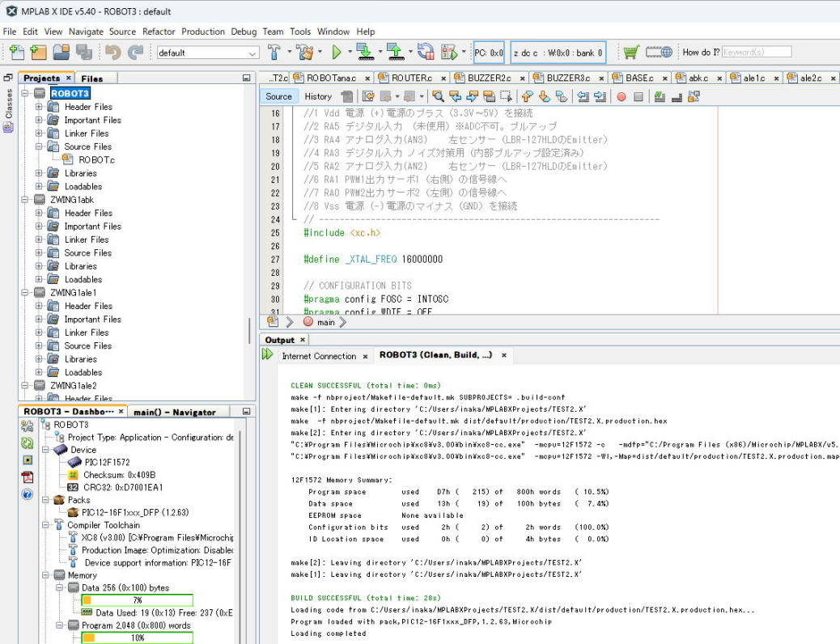The image size is (840, 644).
Task: Switch editor to Source view
Action: click(x=278, y=96)
